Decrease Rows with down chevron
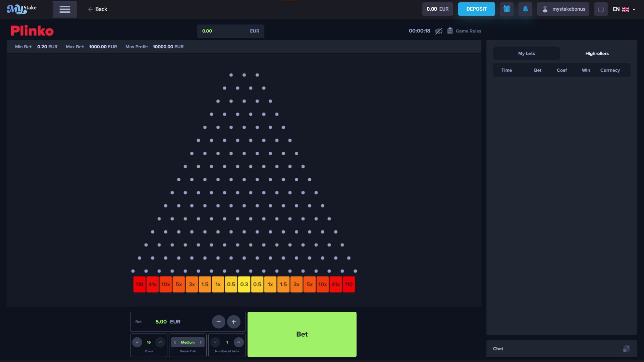 (137, 342)
